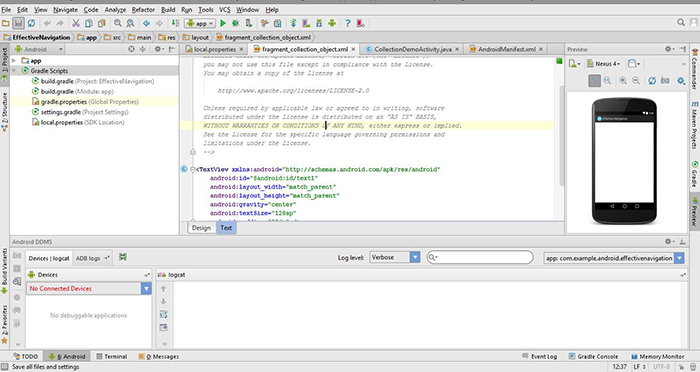The height and width of the screenshot is (372, 700).
Task: Toggle the Preview side tab
Action: tap(695, 212)
